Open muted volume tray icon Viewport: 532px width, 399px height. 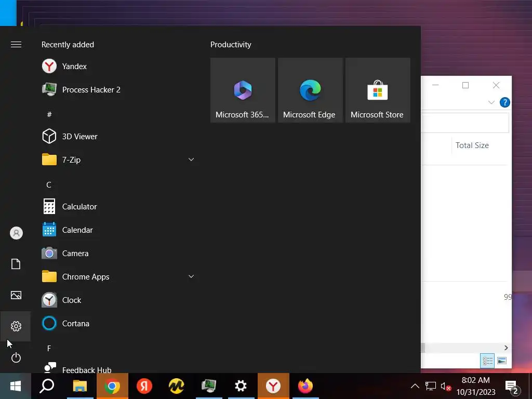[x=445, y=386]
